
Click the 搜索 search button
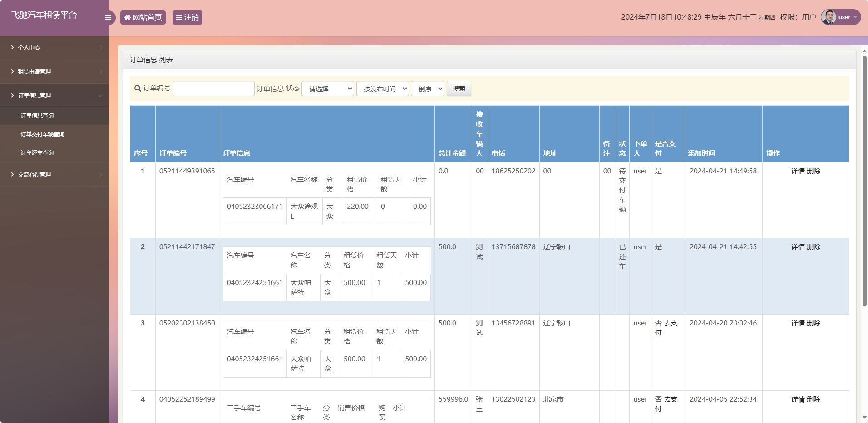pos(459,89)
